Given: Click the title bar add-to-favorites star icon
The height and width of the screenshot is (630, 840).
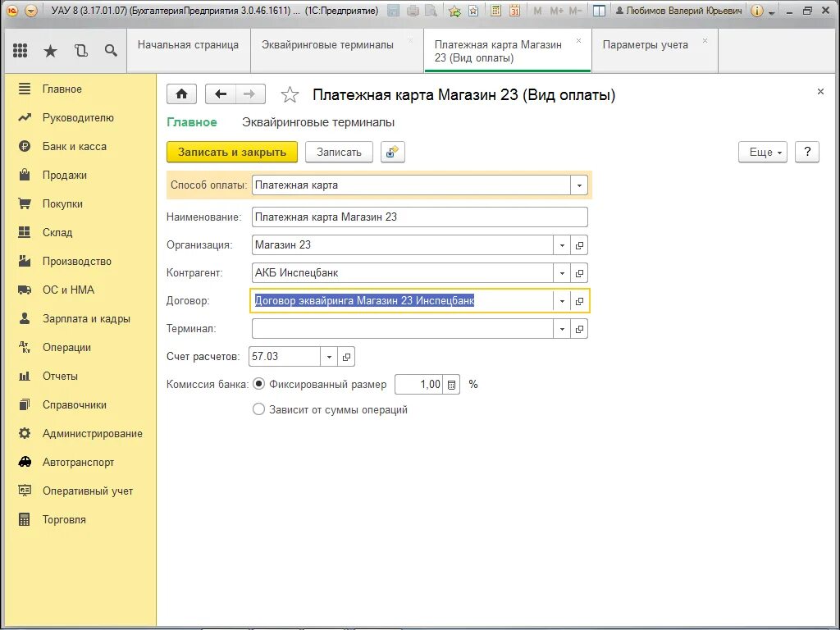Looking at the screenshot, I should [454, 11].
